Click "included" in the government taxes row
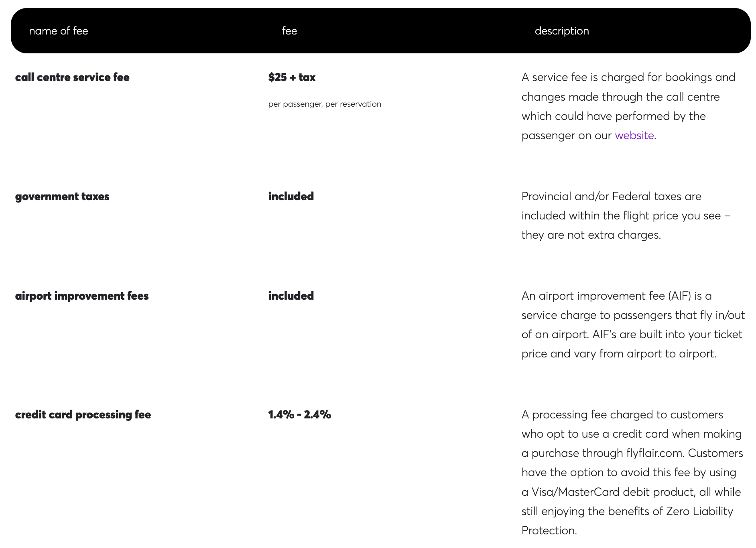The width and height of the screenshot is (756, 548). (x=291, y=197)
